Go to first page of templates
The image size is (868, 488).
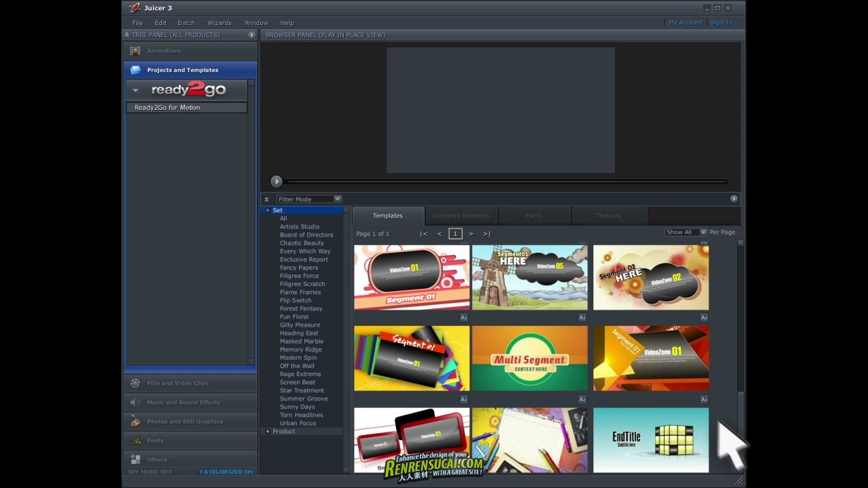tap(424, 233)
